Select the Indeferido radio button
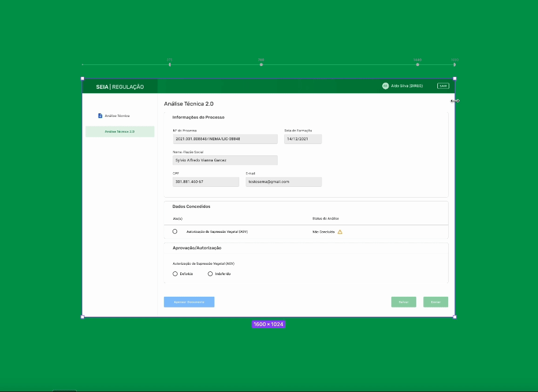This screenshot has width=538, height=392. point(210,273)
